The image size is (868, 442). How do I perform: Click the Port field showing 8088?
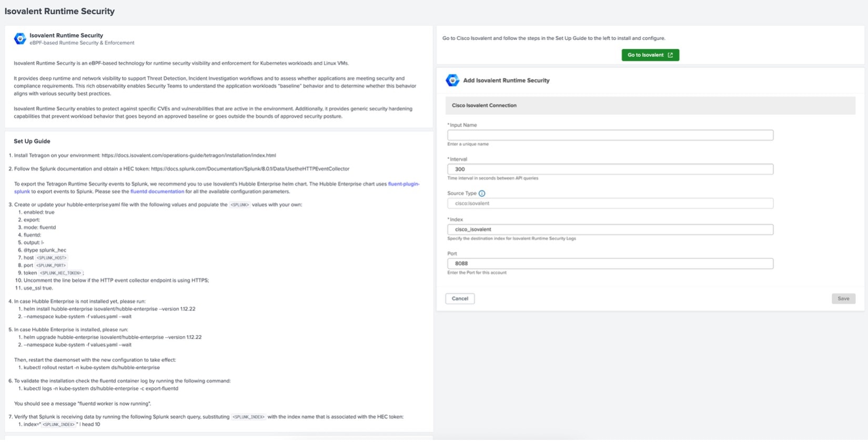click(610, 263)
